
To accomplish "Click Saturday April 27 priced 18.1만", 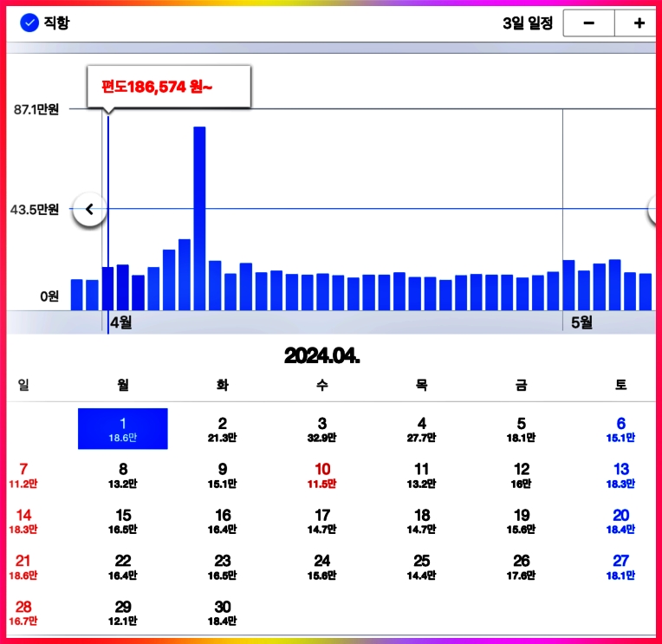I will point(620,567).
